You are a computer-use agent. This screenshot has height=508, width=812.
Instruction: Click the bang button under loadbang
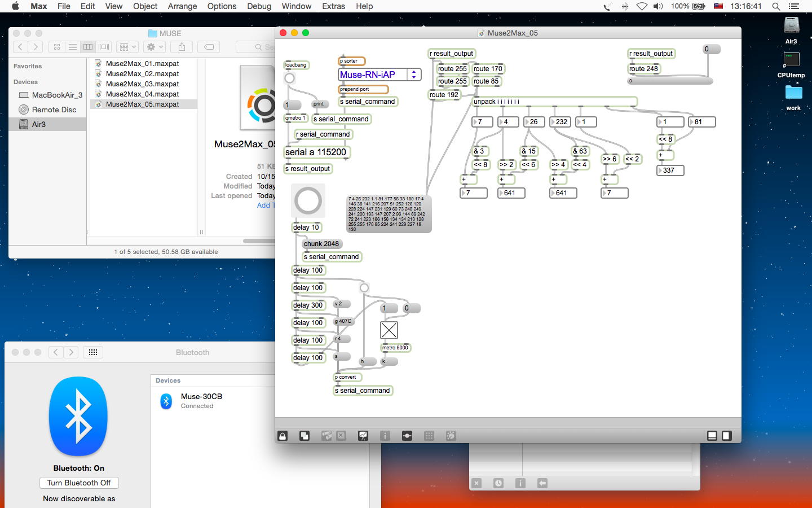pos(289,78)
